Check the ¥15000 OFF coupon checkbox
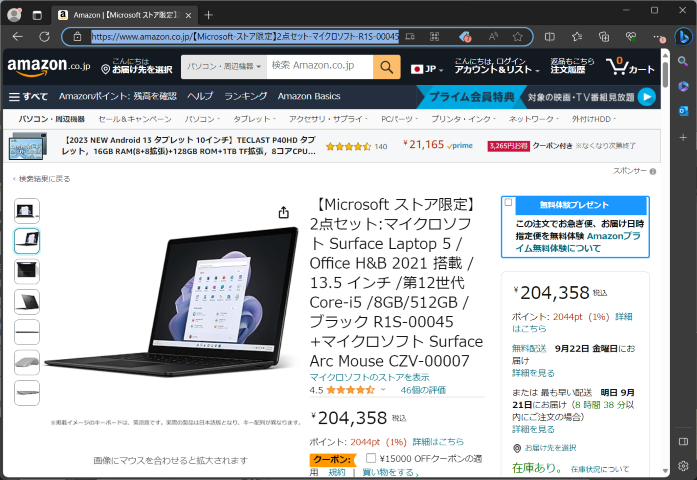Image resolution: width=697 pixels, height=480 pixels. coord(371,458)
